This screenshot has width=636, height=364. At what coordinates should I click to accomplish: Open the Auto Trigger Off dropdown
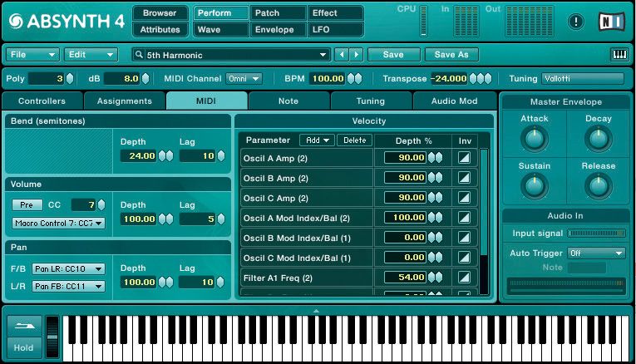[x=595, y=253]
